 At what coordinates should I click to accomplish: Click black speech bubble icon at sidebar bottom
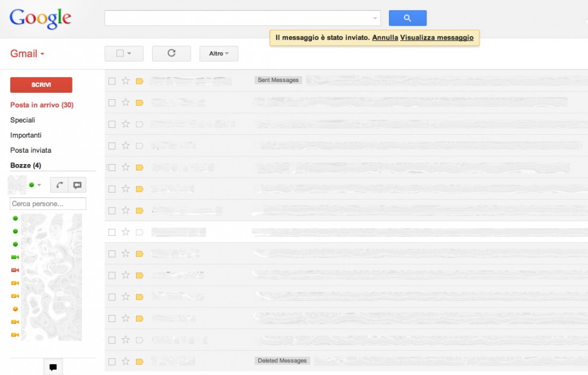(53, 367)
